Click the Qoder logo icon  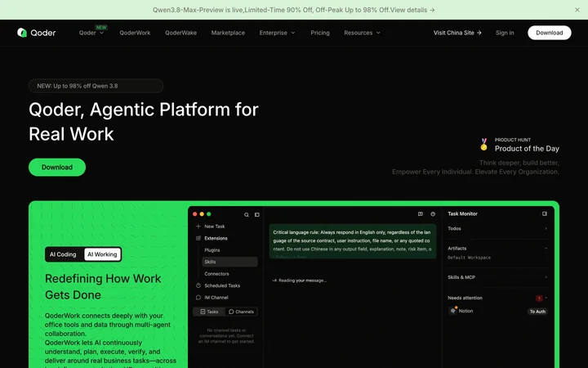[22, 33]
